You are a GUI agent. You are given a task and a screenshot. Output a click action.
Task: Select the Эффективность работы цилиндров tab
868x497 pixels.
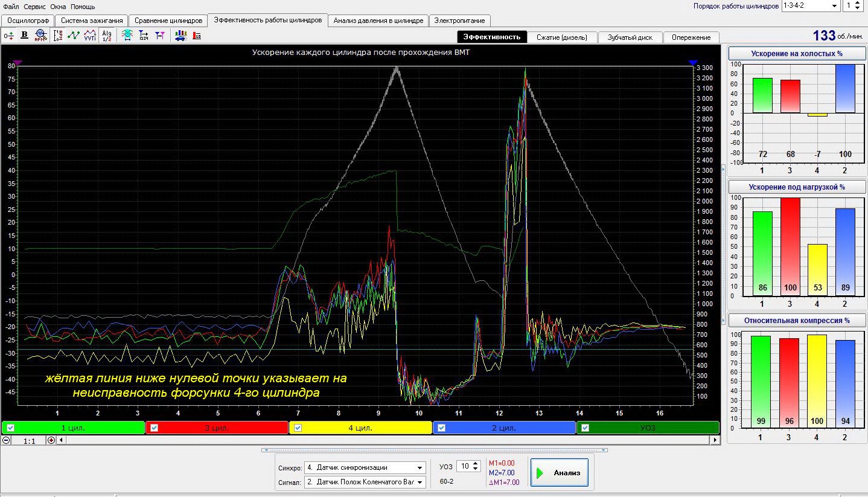pos(268,19)
